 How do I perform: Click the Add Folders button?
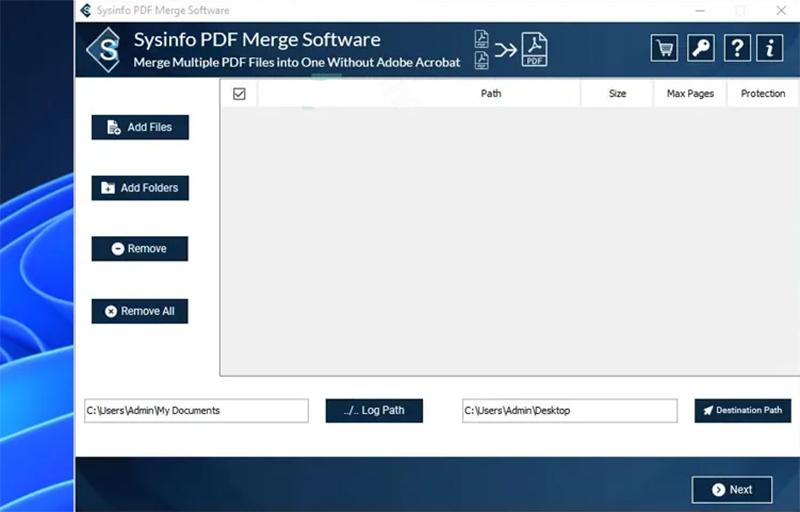140,188
